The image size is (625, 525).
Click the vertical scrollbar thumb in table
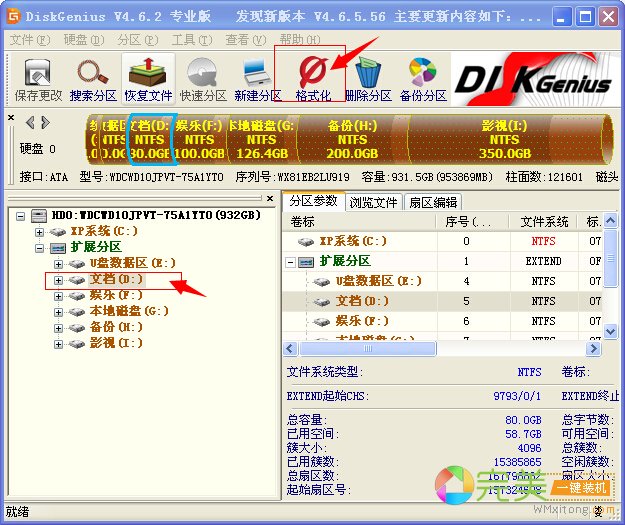610,258
